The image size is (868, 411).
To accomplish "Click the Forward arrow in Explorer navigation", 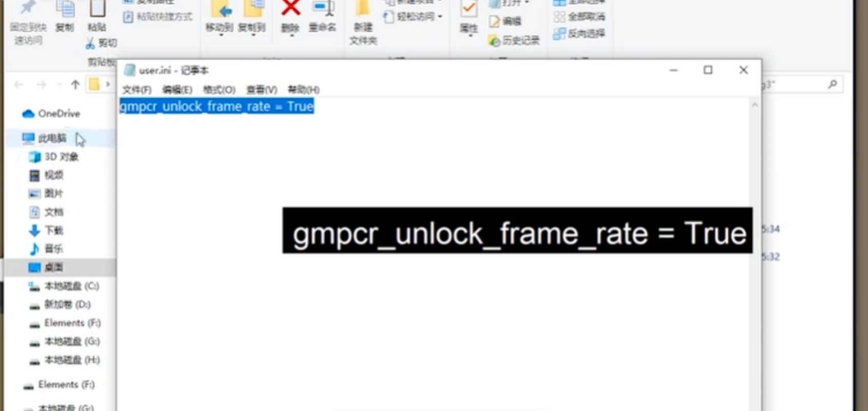I will coord(41,84).
